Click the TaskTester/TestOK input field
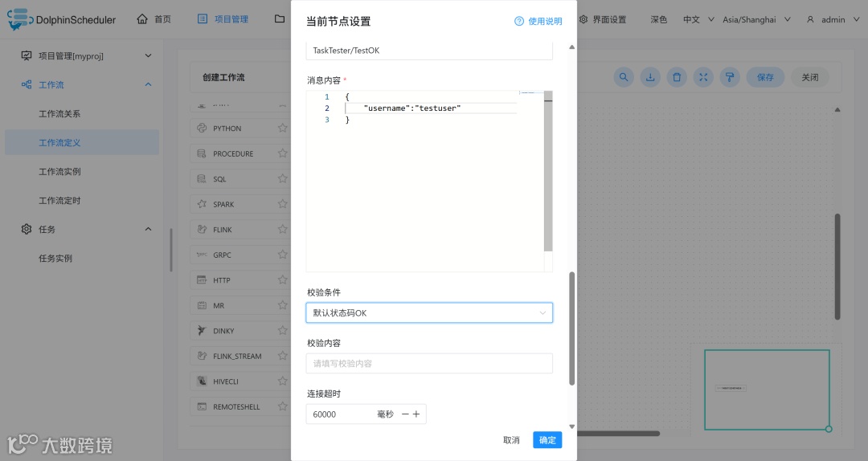The width and height of the screenshot is (868, 461). pyautogui.click(x=429, y=51)
